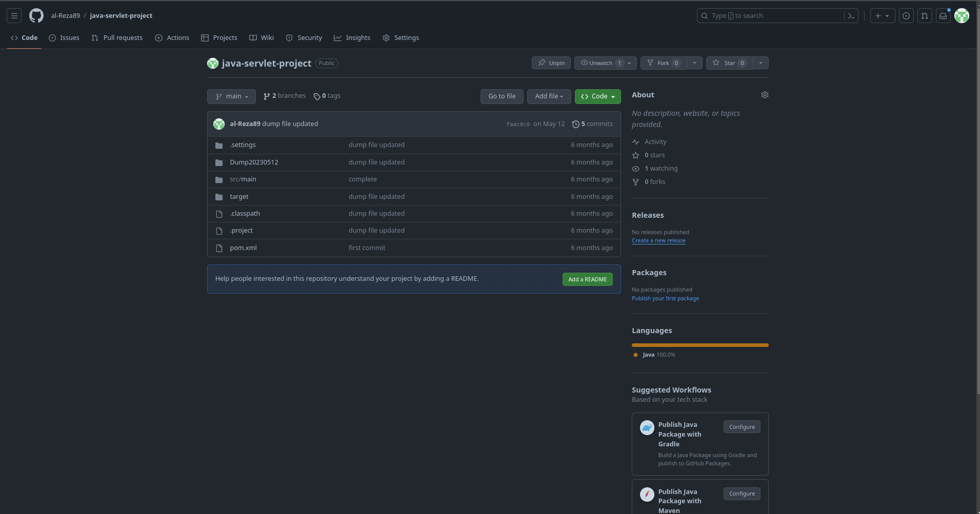Open the create new plus dropdown
980x514 pixels.
[x=883, y=16]
